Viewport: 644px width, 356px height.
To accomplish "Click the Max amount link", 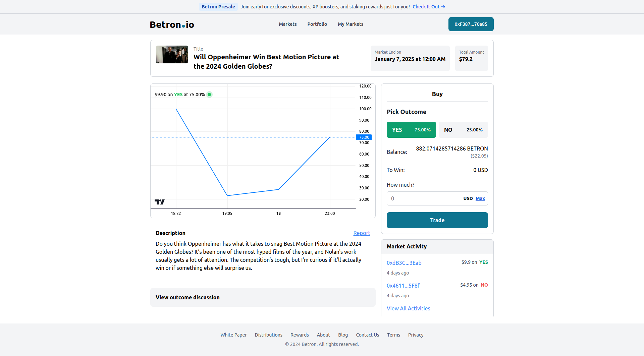I will click(480, 198).
